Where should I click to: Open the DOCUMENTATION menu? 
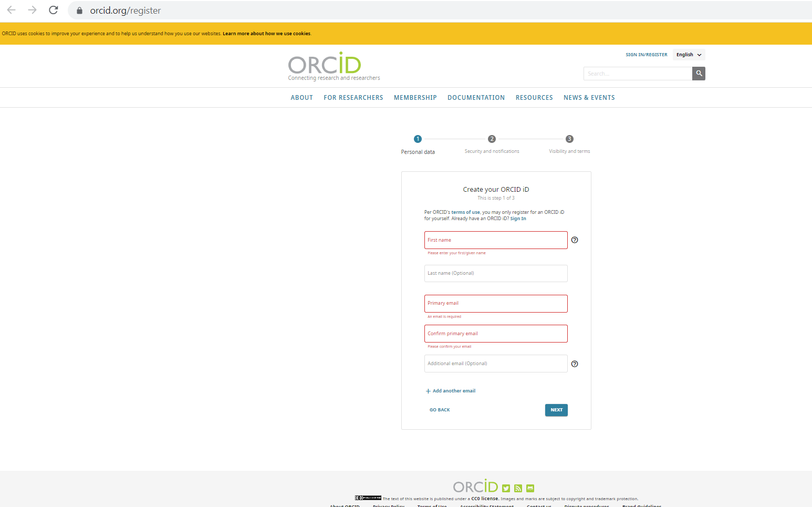(476, 98)
